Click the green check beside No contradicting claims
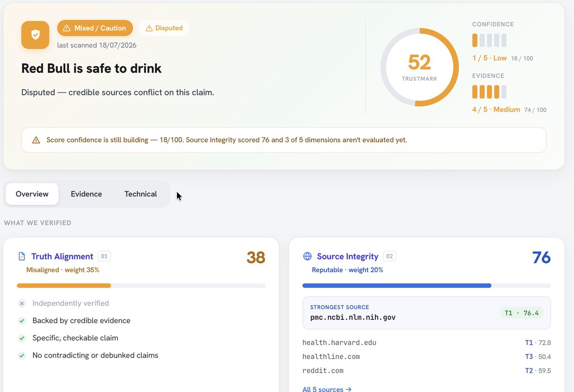The width and height of the screenshot is (574, 392). pyautogui.click(x=22, y=356)
